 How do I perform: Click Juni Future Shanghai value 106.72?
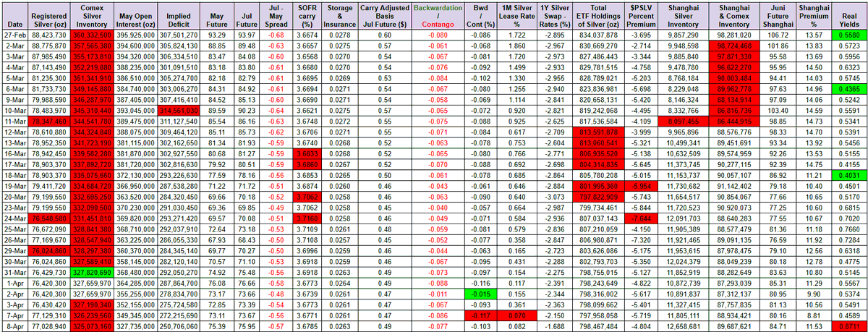pyautogui.click(x=779, y=35)
